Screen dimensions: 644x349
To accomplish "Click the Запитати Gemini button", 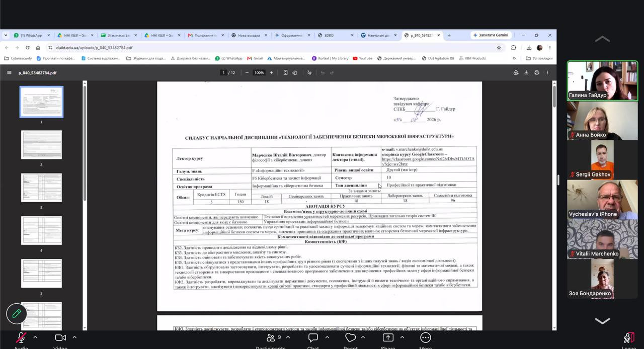I will point(491,35).
